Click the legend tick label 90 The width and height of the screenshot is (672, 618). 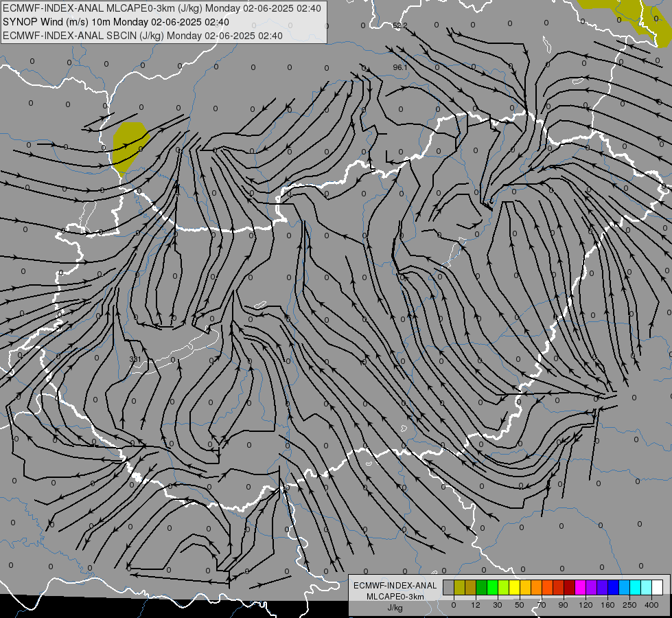563,605
